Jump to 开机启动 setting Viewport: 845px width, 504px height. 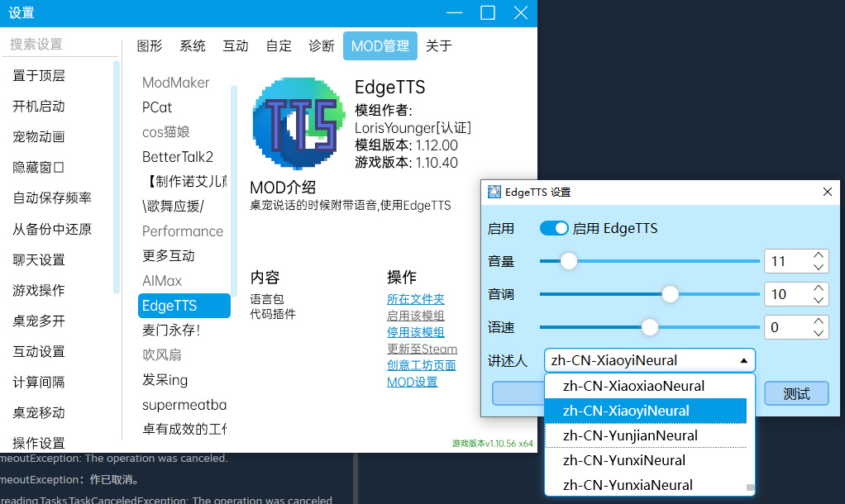pyautogui.click(x=39, y=107)
